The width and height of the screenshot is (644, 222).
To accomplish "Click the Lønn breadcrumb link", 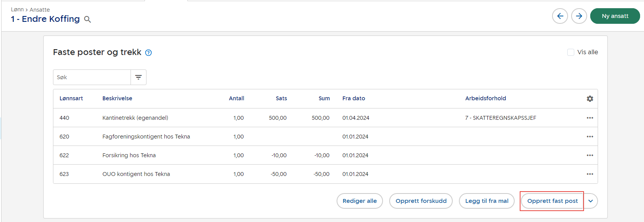I will [x=17, y=10].
